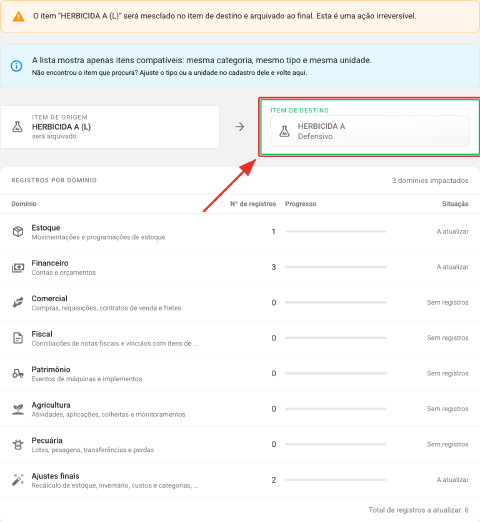Click the Lotes, pesagens, transferências e perdas description

(x=93, y=450)
